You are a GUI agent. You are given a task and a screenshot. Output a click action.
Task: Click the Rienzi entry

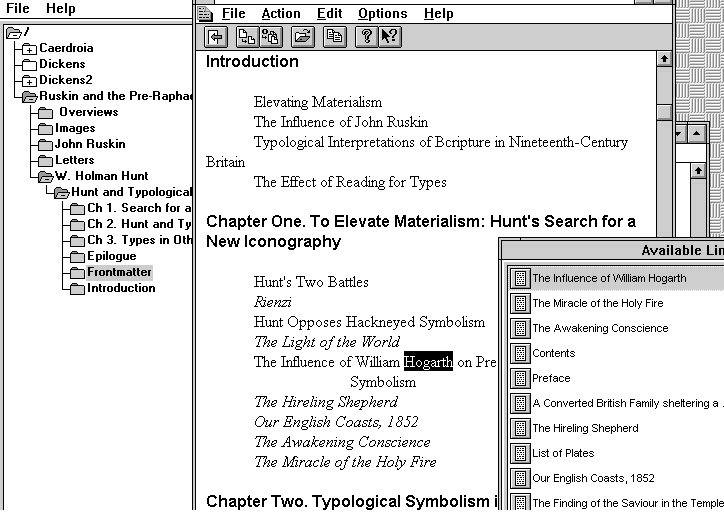coord(272,302)
